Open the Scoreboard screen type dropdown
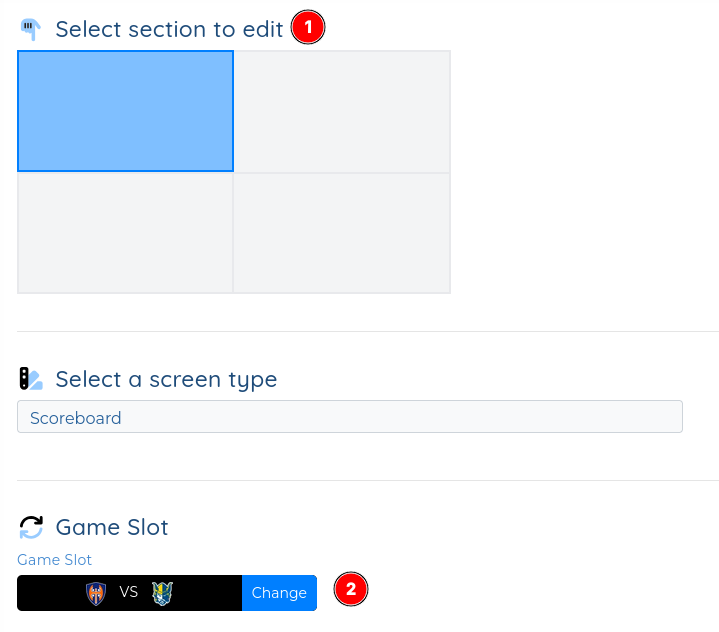Viewport: 719px width, 632px height. point(350,416)
